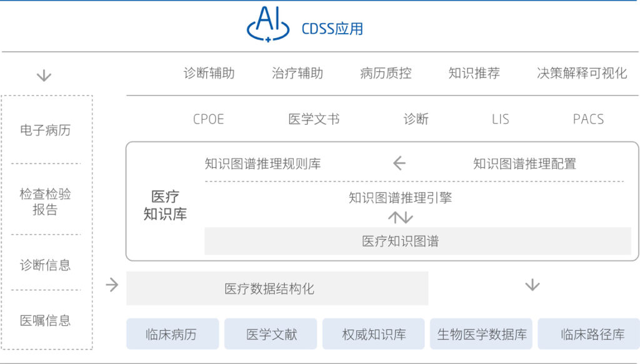Open the 病历质控 item

click(386, 73)
